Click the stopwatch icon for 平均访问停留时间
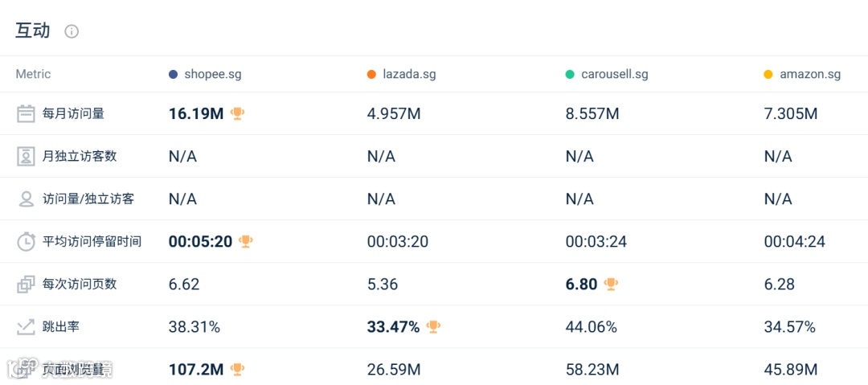Viewport: 868px width, 385px height. click(26, 241)
